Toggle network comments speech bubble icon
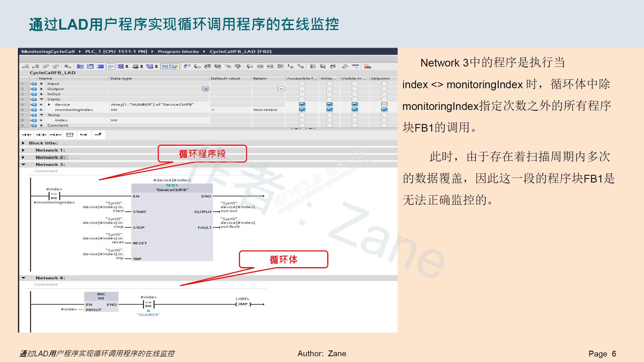The height and width of the screenshot is (362, 644). (x=111, y=66)
